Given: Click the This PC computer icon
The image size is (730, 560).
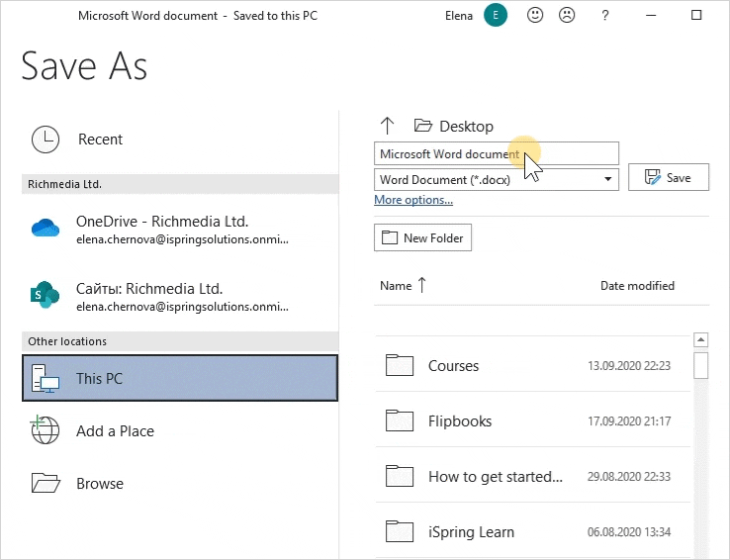Looking at the screenshot, I should tap(46, 379).
